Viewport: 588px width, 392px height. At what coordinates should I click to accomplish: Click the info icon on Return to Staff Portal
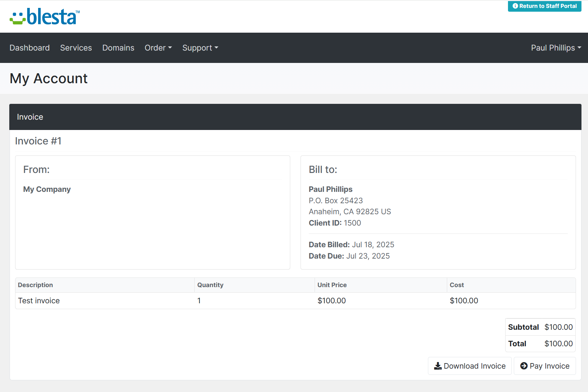click(515, 6)
